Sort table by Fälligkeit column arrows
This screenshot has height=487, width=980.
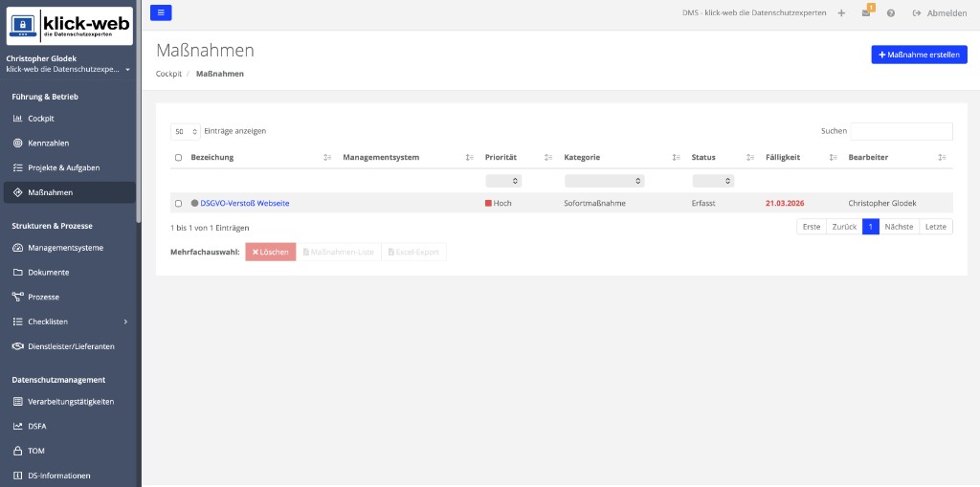pyautogui.click(x=834, y=158)
